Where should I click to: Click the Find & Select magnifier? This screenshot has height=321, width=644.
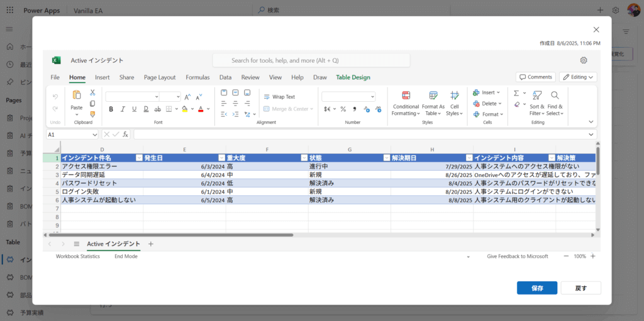click(555, 95)
